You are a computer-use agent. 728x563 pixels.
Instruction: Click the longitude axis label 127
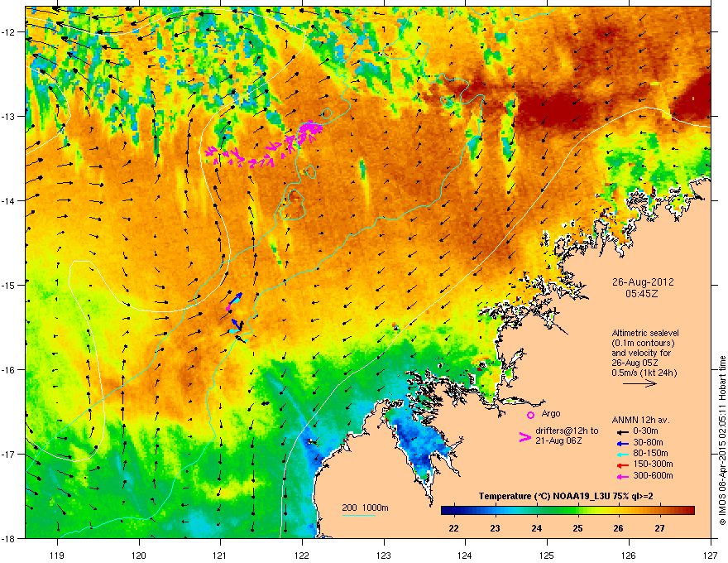pyautogui.click(x=711, y=555)
